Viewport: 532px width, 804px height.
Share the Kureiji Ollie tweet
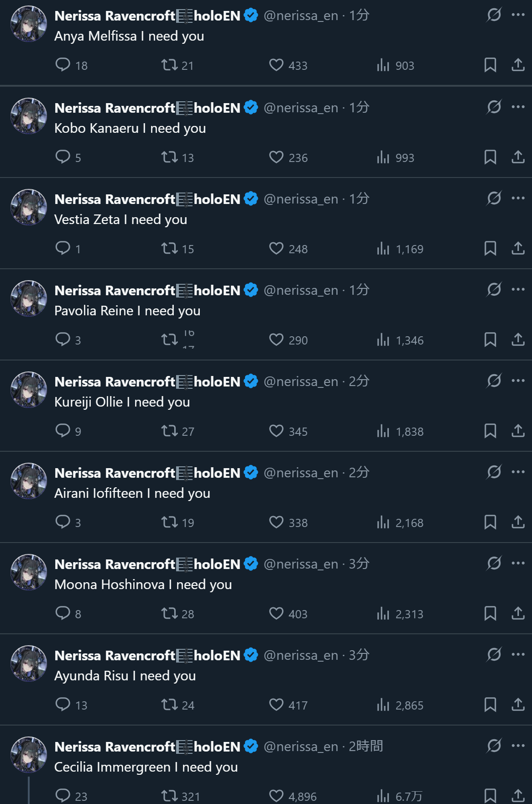pos(518,431)
